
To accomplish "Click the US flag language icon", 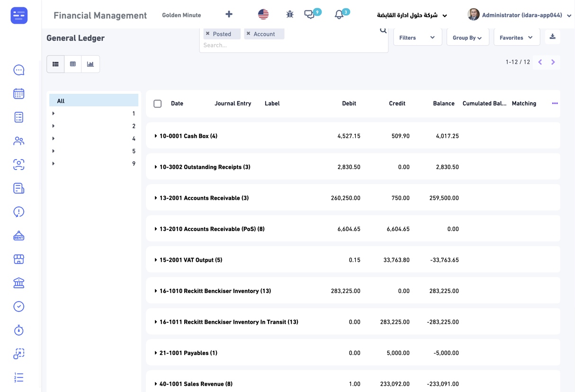I will 263,15.
